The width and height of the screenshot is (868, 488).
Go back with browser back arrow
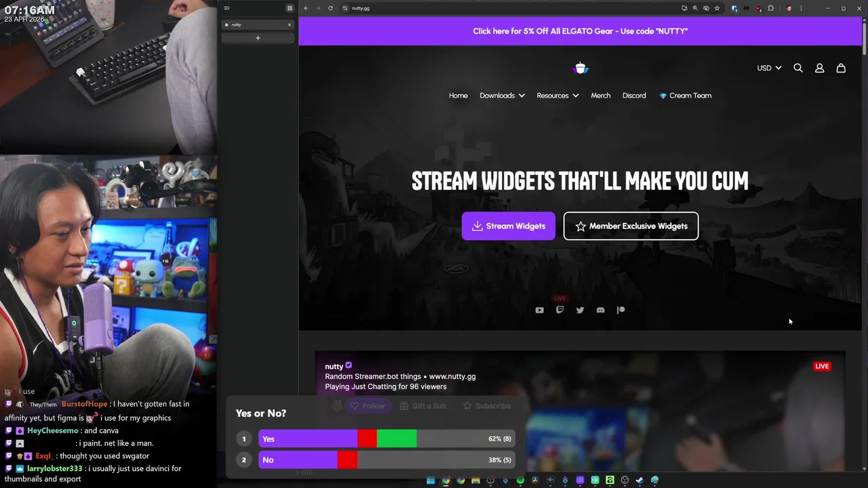(306, 8)
